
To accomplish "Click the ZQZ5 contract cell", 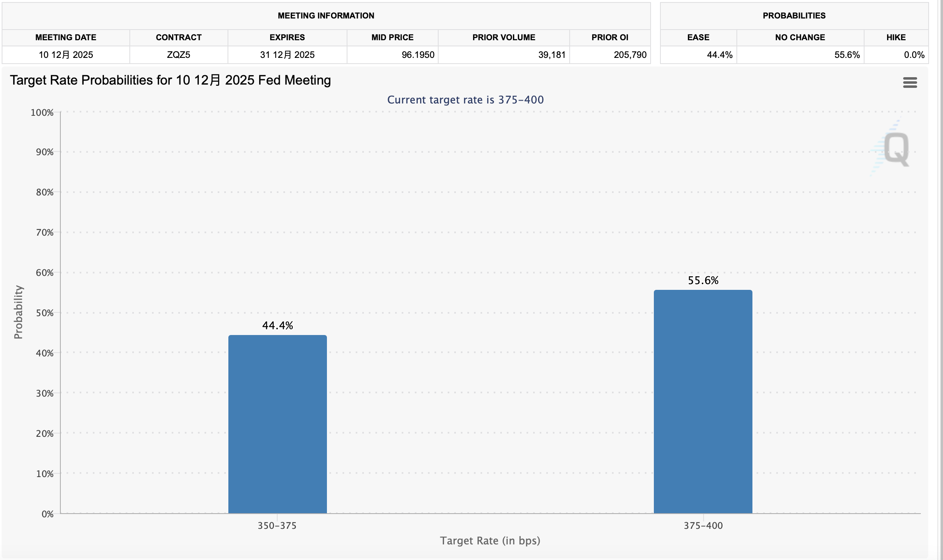I will [179, 55].
